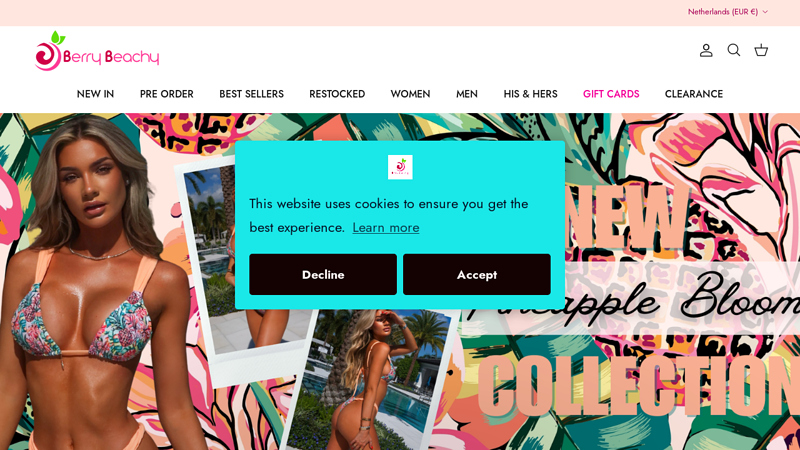Go to GIFT CARDS page
The image size is (800, 450).
(611, 94)
